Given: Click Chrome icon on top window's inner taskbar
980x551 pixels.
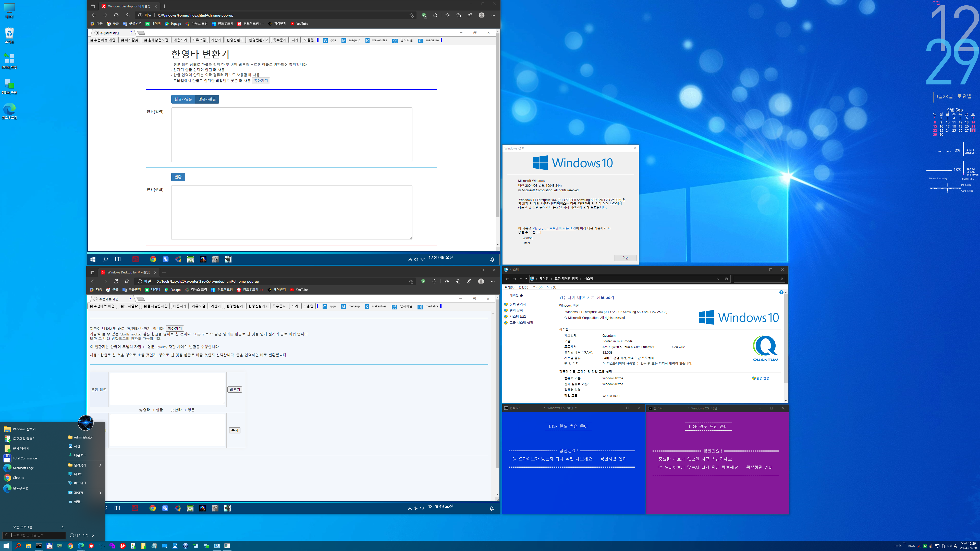Looking at the screenshot, I should 153,259.
